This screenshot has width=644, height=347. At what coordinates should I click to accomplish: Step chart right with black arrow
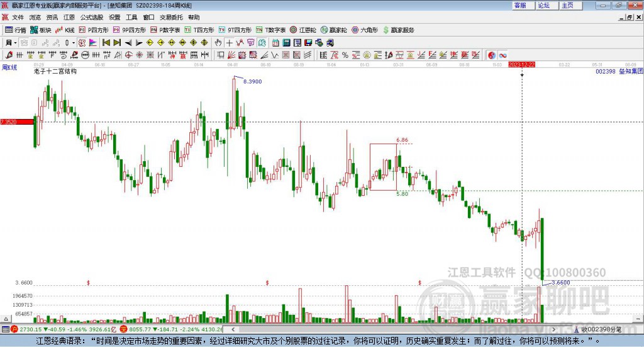coord(139,43)
